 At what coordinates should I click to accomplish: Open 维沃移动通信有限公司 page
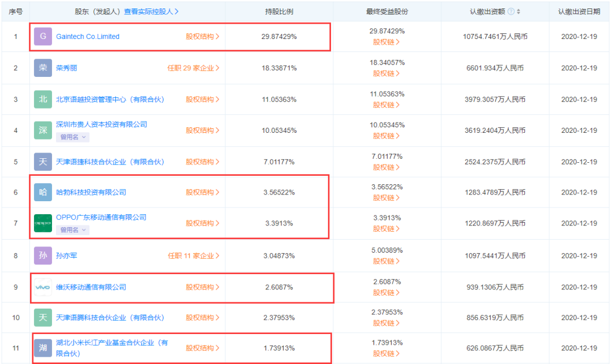coord(91,287)
